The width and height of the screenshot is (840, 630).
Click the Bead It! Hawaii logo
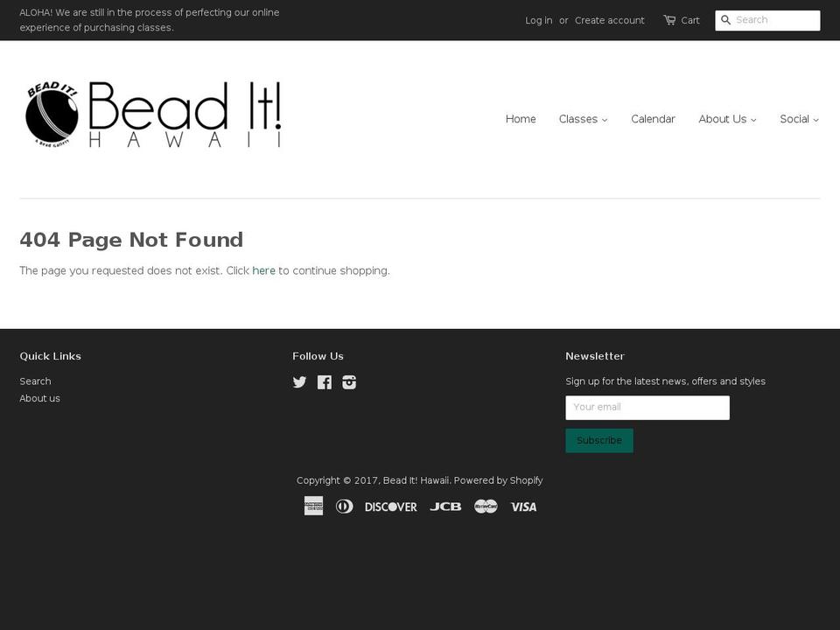(x=153, y=114)
